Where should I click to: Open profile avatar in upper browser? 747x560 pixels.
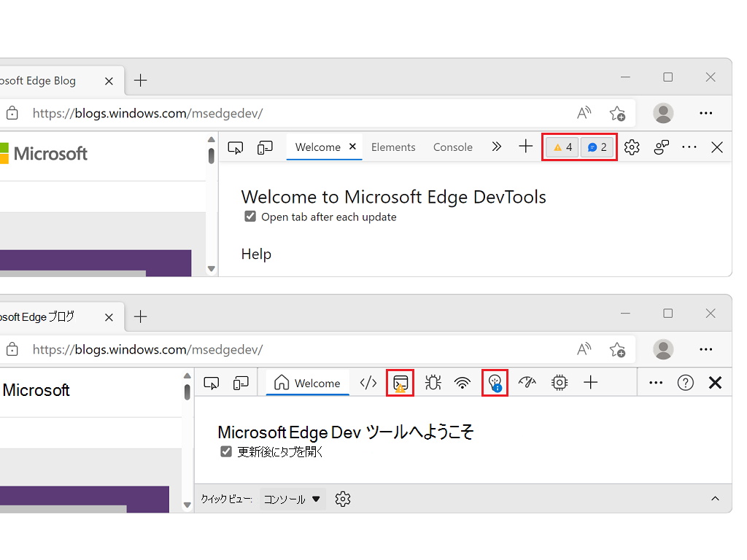click(x=663, y=113)
